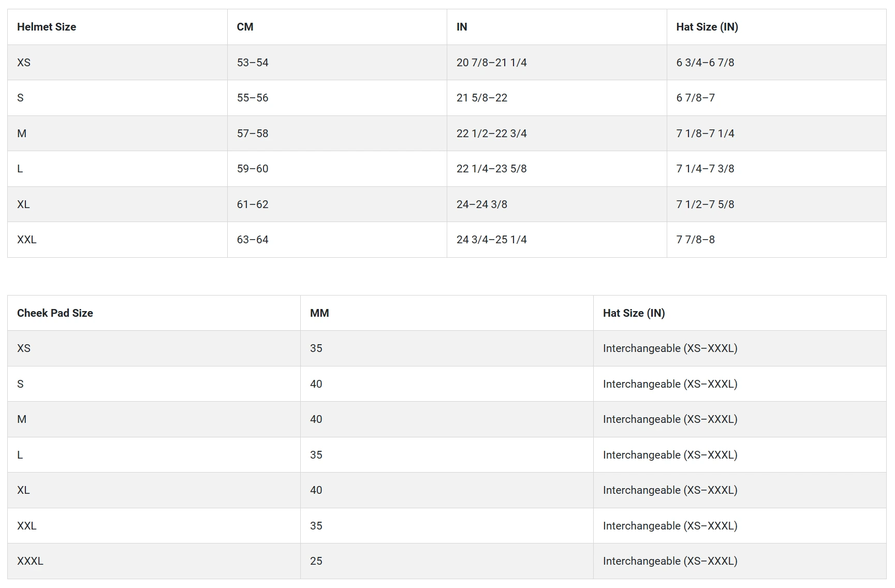Image resolution: width=895 pixels, height=588 pixels.
Task: Click the 63–64 CM cell
Action: click(253, 240)
